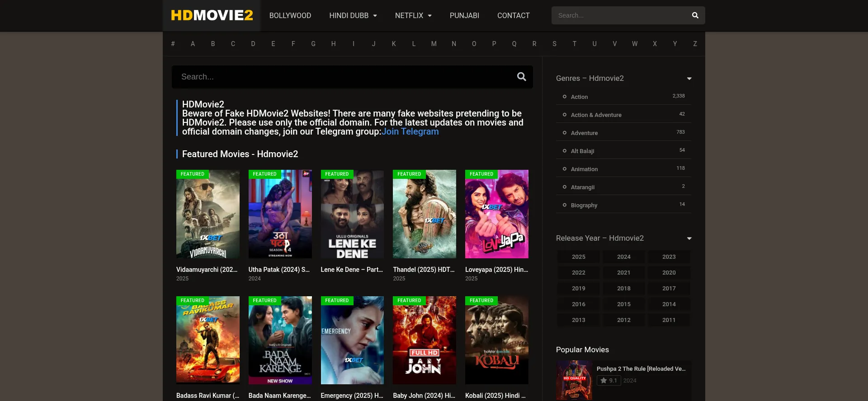
Task: Filter by release year 2017
Action: pos(669,288)
